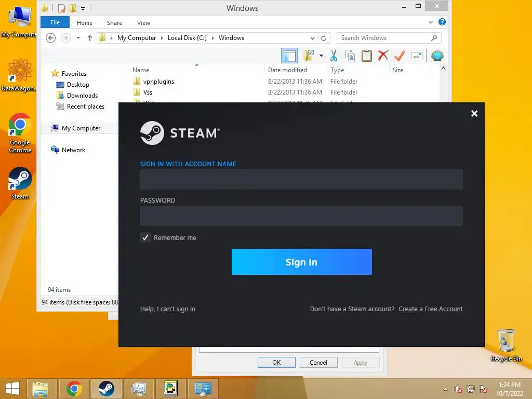Expand the folder options dropdown arrow
The height and width of the screenshot is (399, 532).
click(321, 56)
